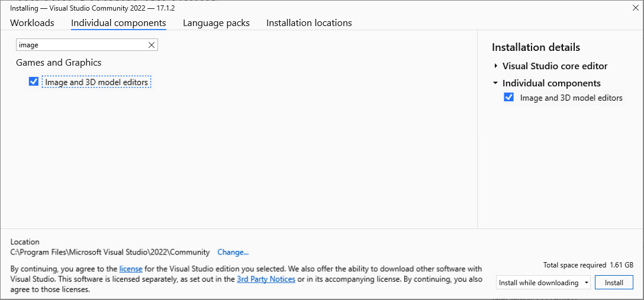Click the Total space required 1.61 GB text
The image size is (644, 300).
point(588,264)
